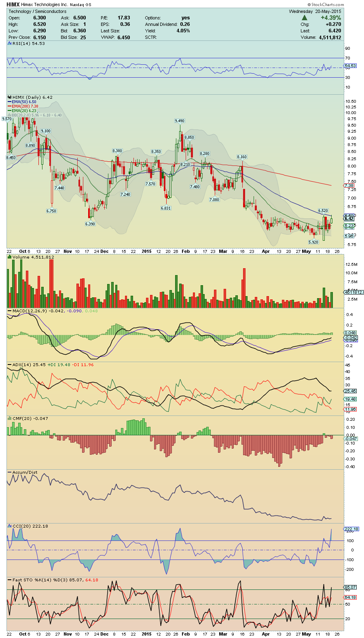Click the 5.920 May low price label
The width and height of the screenshot is (364, 638).
pyautogui.click(x=313, y=242)
